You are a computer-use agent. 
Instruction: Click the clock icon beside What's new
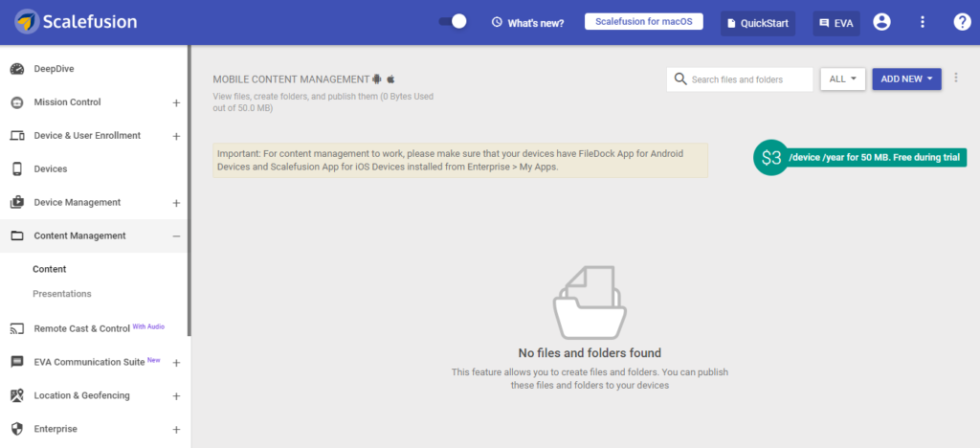click(497, 22)
